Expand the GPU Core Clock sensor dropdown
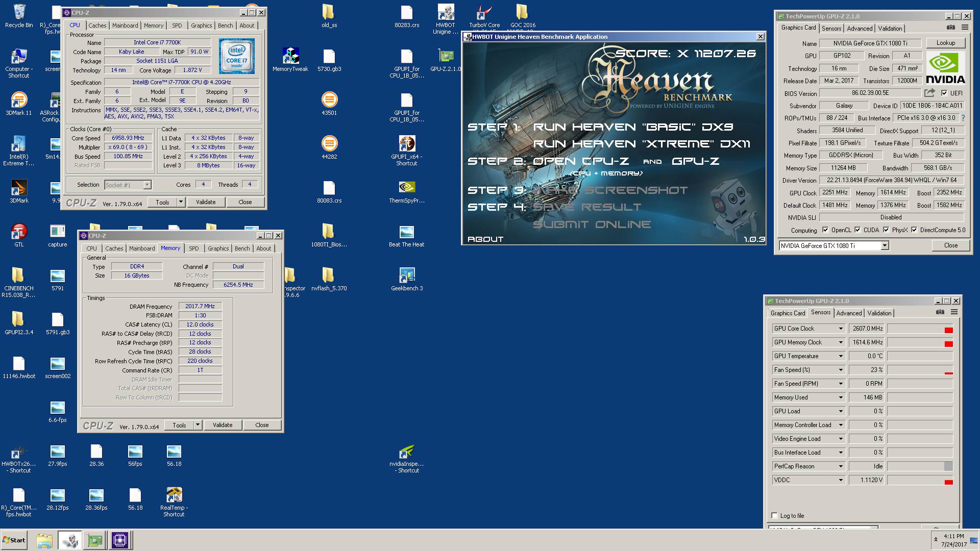Screen dimensions: 980x551 pos(841,329)
